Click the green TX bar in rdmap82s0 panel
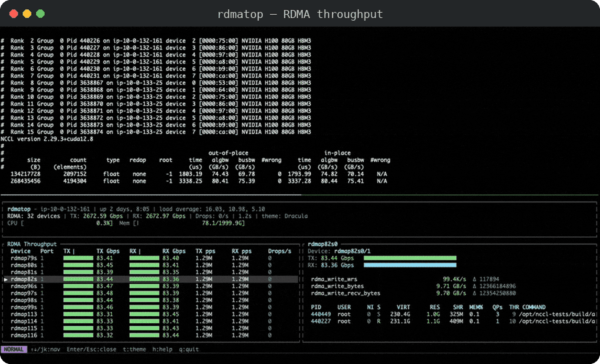The image size is (600, 364). (x=410, y=258)
